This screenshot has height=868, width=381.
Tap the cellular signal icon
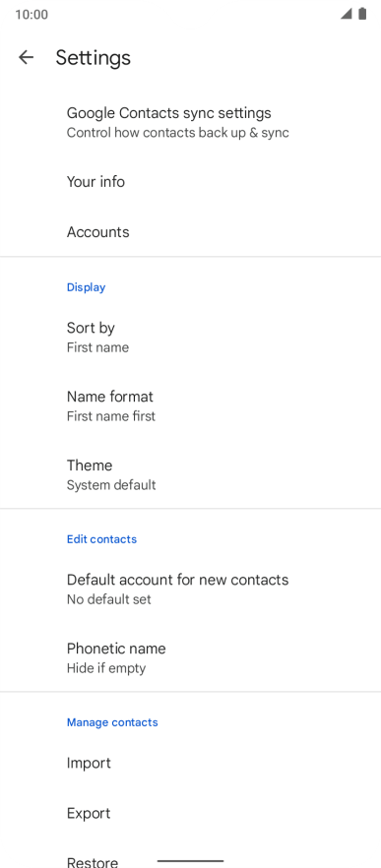[x=347, y=14]
